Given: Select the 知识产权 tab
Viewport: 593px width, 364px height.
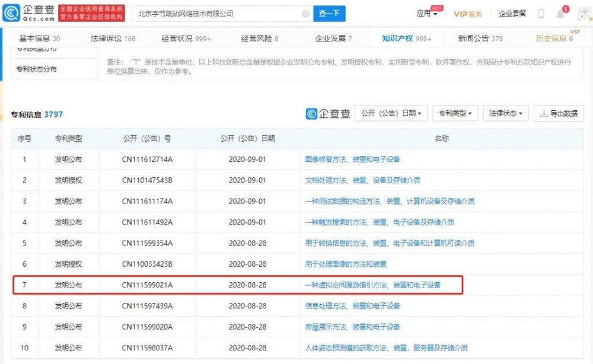Looking at the screenshot, I should [x=407, y=38].
